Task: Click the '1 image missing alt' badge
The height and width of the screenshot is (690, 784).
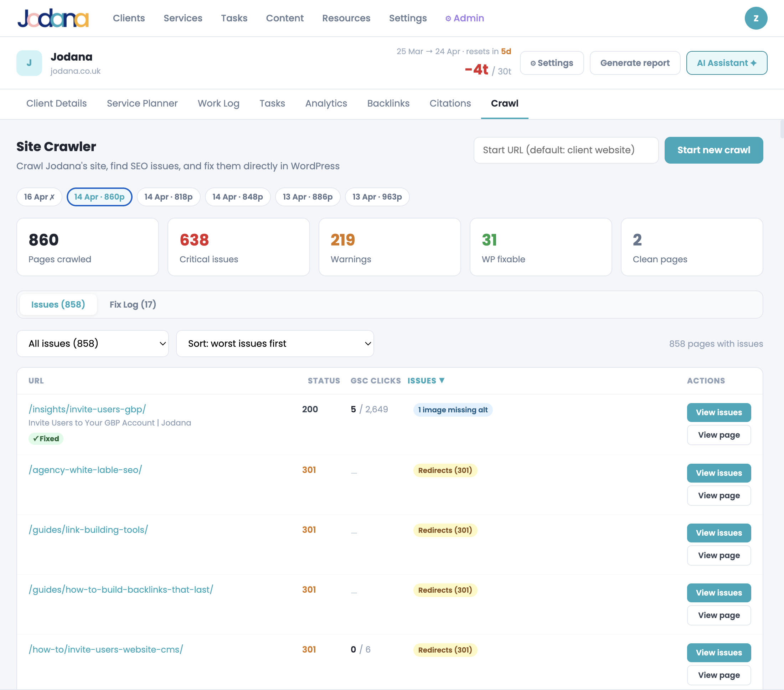Action: pos(453,410)
